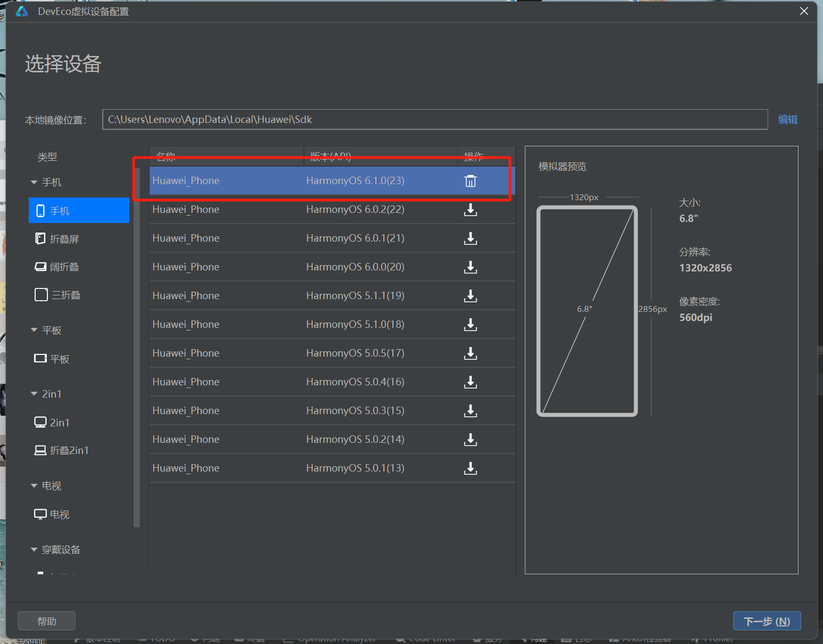The width and height of the screenshot is (823, 644).
Task: Click the 编辑 edit link
Action: pos(787,119)
